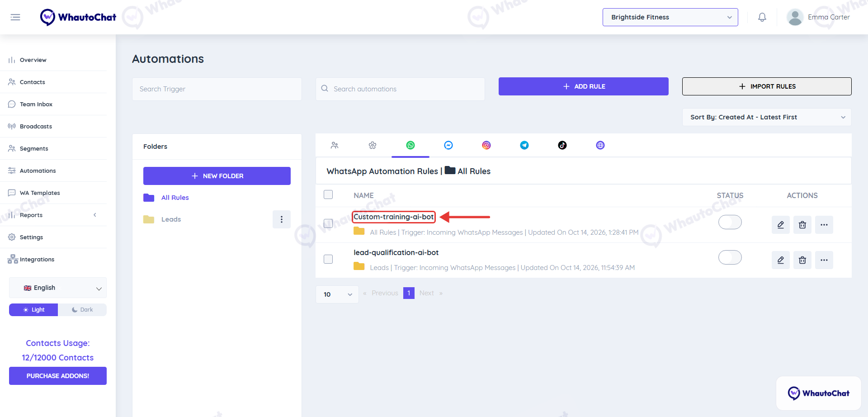This screenshot has width=868, height=417.
Task: Open the English language dropdown
Action: click(58, 288)
